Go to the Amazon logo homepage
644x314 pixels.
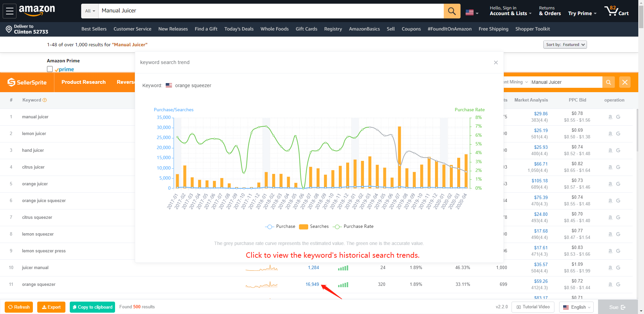pos(37,10)
